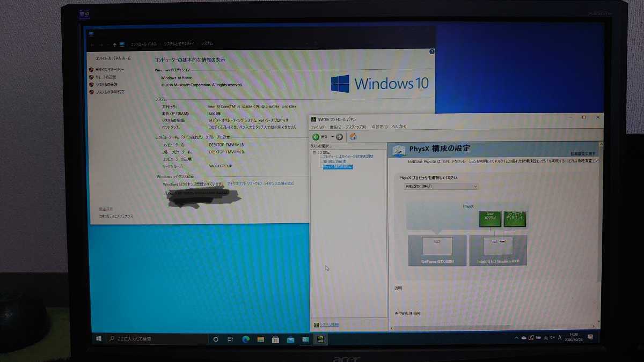Click the computer icon in address bar
This screenshot has height=362, width=644.
(122, 44)
